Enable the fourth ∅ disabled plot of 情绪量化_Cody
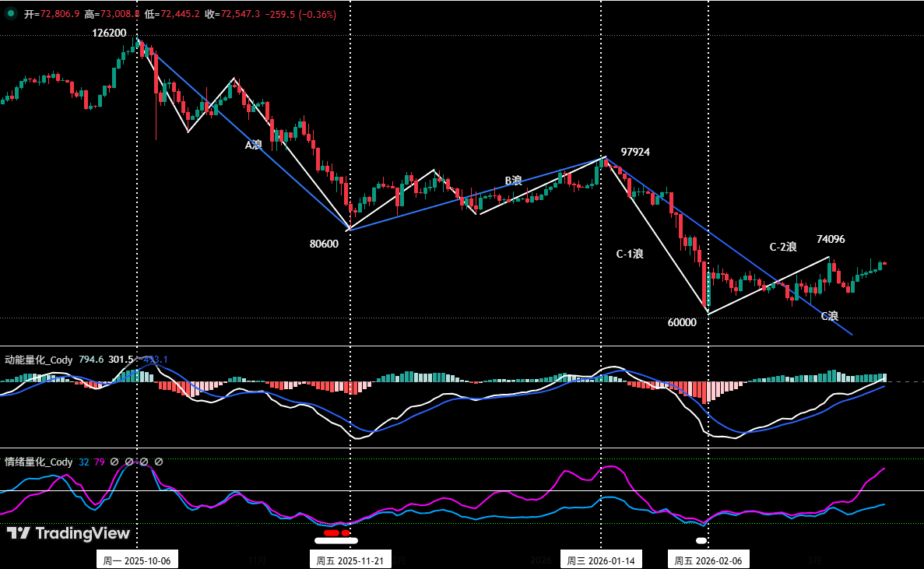The height and width of the screenshot is (569, 924). coord(159,462)
